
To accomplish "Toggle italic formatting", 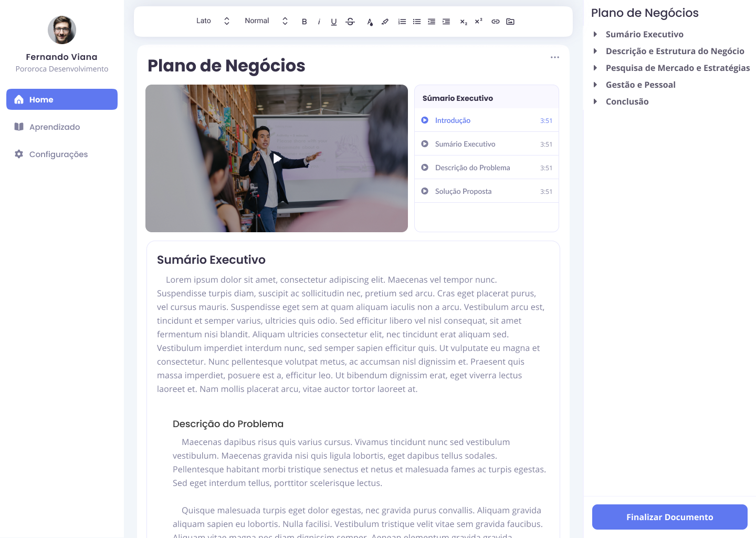I will tap(319, 22).
